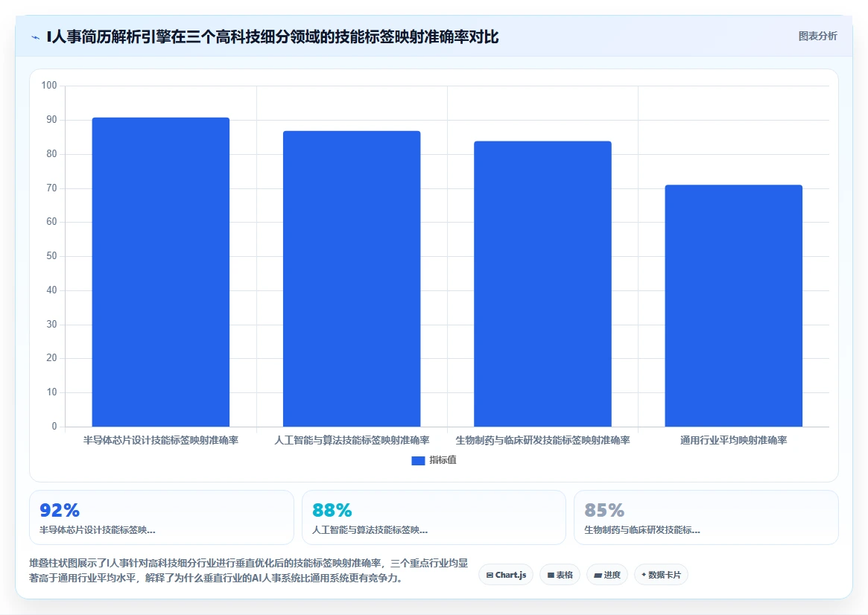Click the small icon inside the Chart.js chip
868x615 pixels.
click(x=490, y=576)
